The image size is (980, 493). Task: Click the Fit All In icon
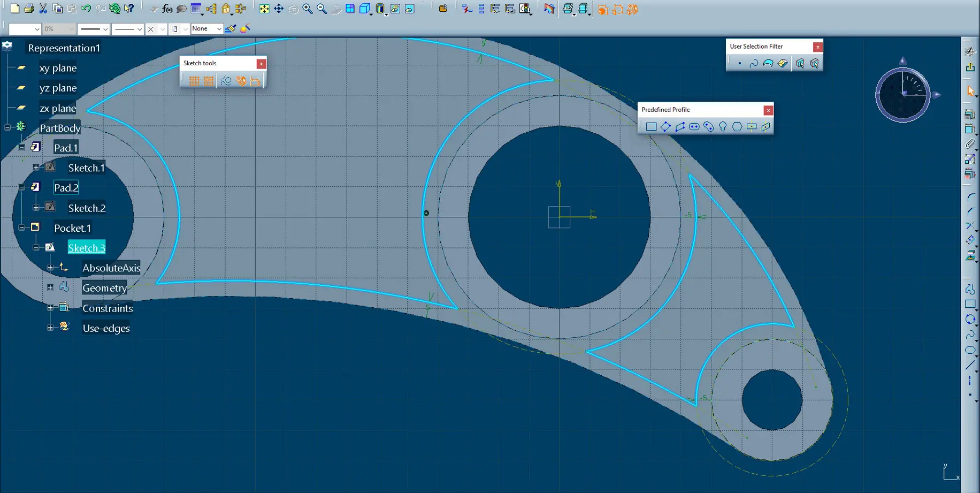pyautogui.click(x=264, y=9)
